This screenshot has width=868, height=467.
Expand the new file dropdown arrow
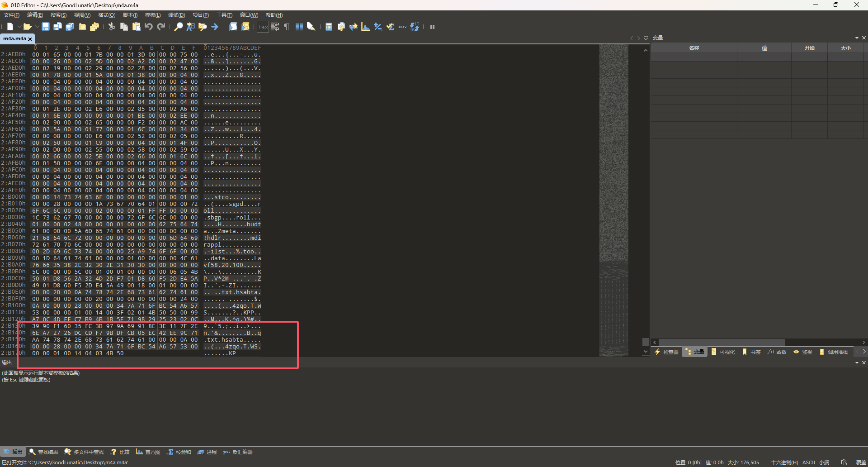pyautogui.click(x=19, y=27)
